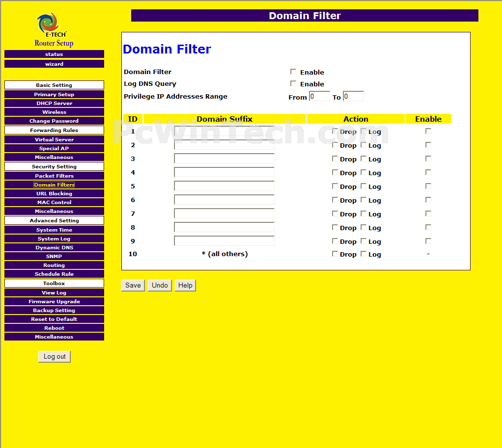This screenshot has height=448, width=502.
Task: Click the '* (all others)' text
Action: tap(225, 254)
